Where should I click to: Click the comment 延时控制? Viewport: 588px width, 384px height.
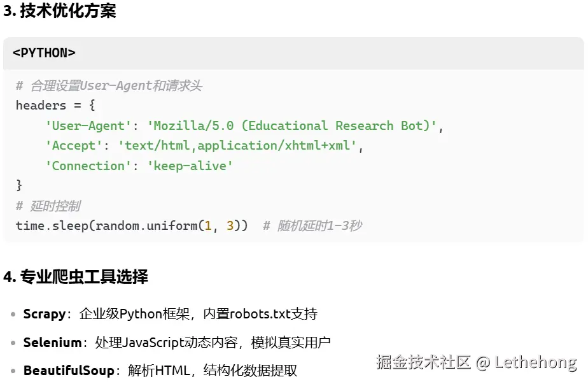point(48,206)
